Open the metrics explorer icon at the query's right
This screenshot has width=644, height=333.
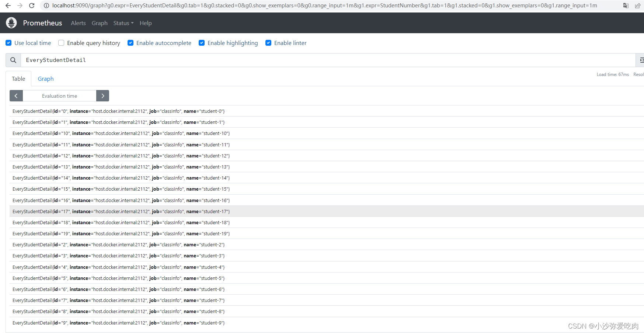641,60
